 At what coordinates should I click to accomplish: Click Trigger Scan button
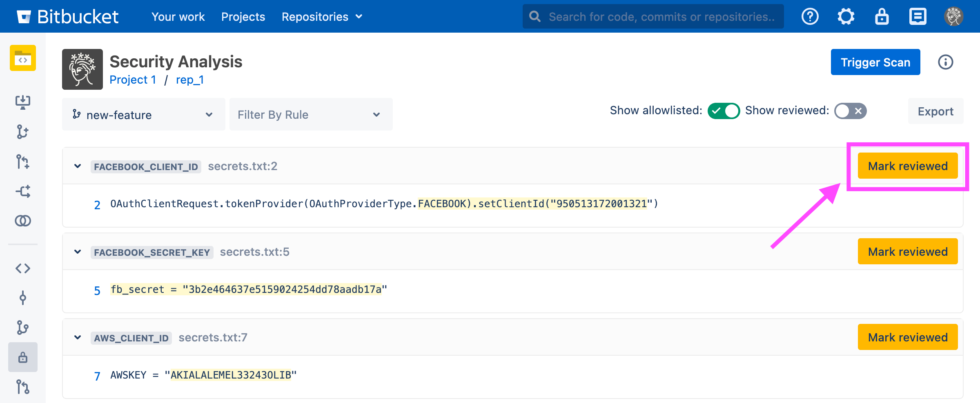point(875,62)
